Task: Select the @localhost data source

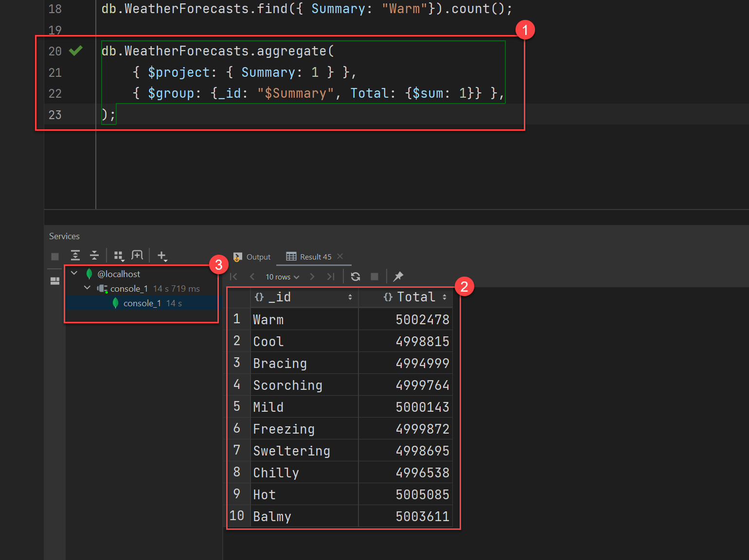Action: click(x=119, y=274)
